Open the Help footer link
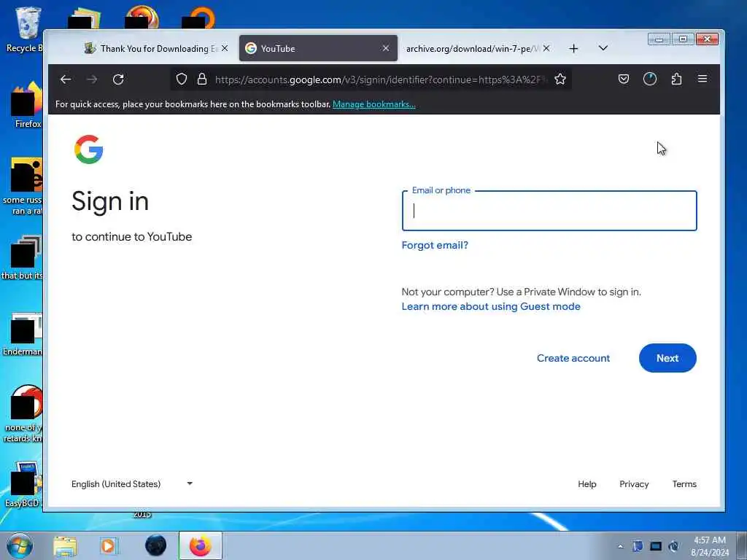Screen dimensions: 747x560 (587, 484)
